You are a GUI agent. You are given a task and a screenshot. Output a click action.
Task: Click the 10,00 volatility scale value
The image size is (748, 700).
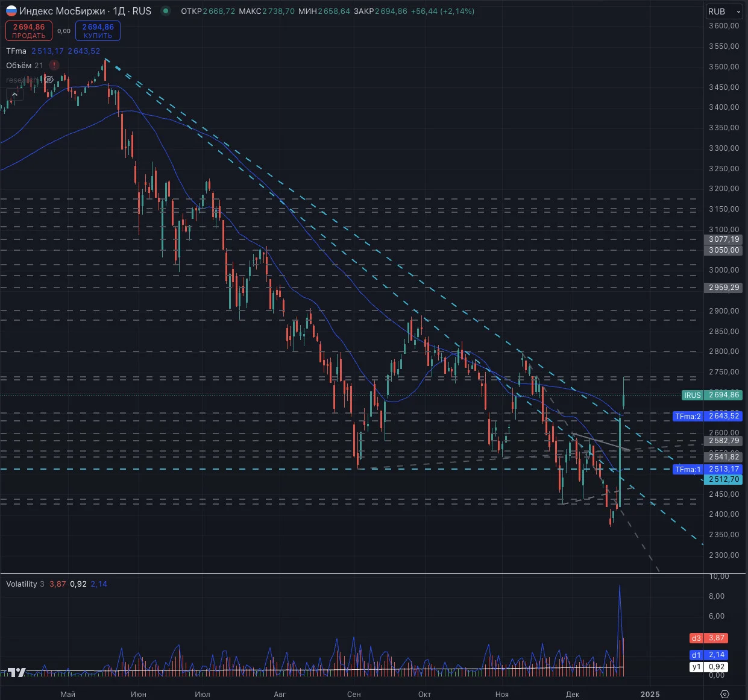[x=718, y=576]
